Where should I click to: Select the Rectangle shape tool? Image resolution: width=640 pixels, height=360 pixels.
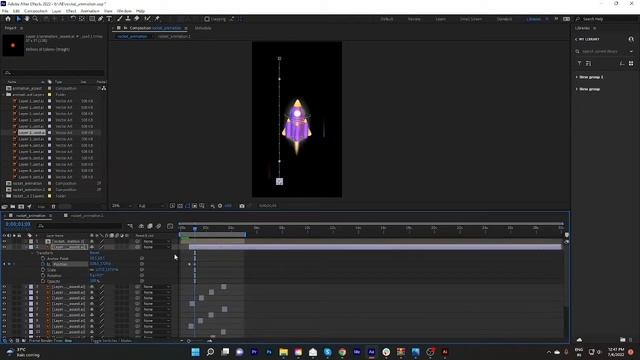coord(92,19)
